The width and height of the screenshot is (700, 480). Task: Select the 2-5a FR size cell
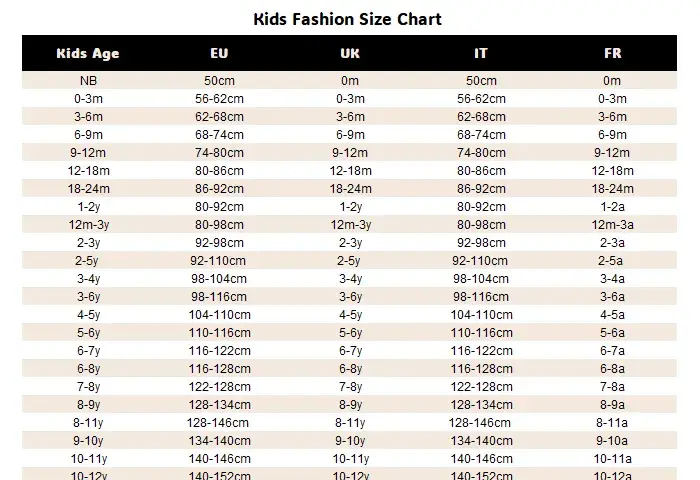[610, 261]
